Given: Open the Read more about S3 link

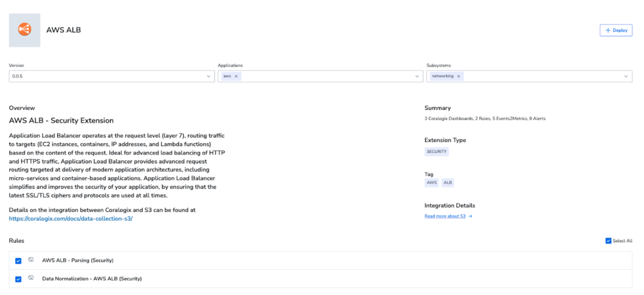Looking at the screenshot, I should (445, 216).
